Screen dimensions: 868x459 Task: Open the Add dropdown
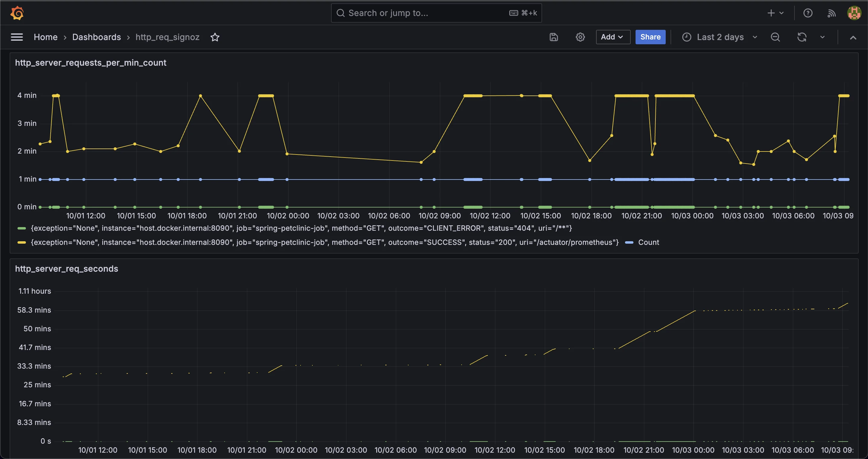pos(613,37)
